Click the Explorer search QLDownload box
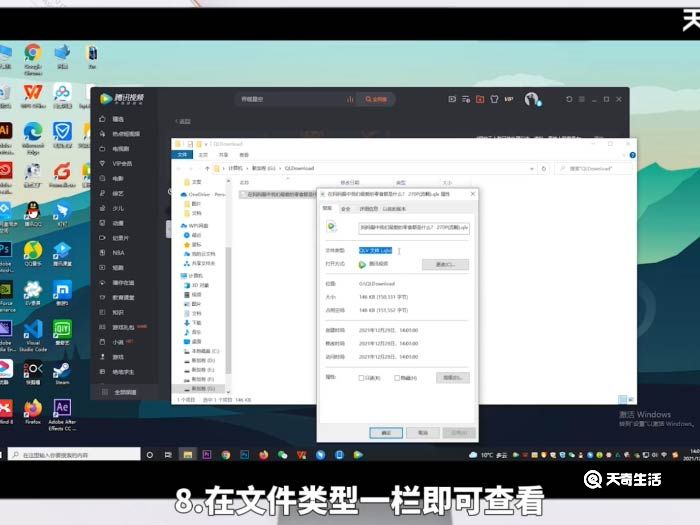The image size is (700, 525). 594,169
